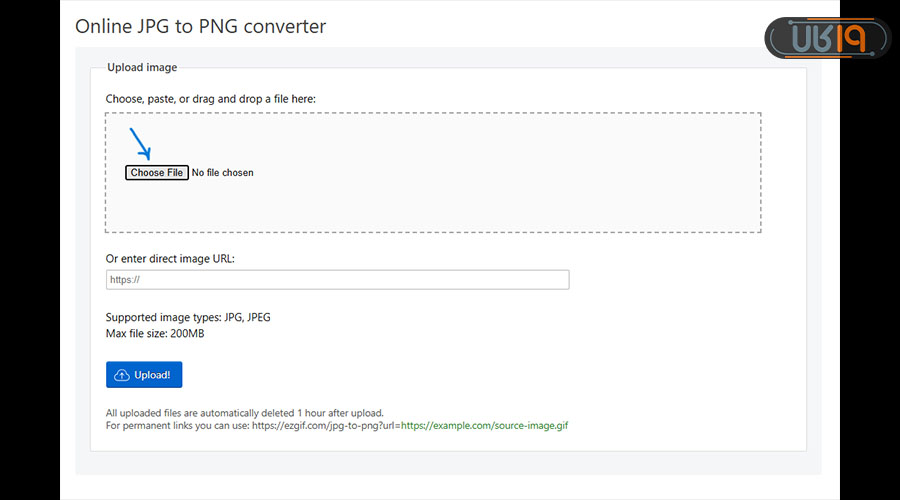
Task: Click the gray strip beneath the upload panel
Action: (x=440, y=463)
